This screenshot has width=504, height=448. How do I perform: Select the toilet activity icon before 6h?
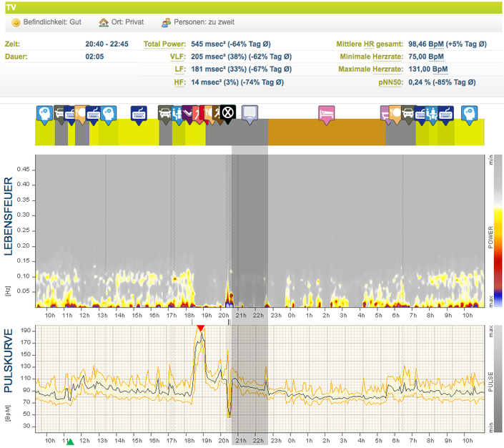click(x=386, y=112)
